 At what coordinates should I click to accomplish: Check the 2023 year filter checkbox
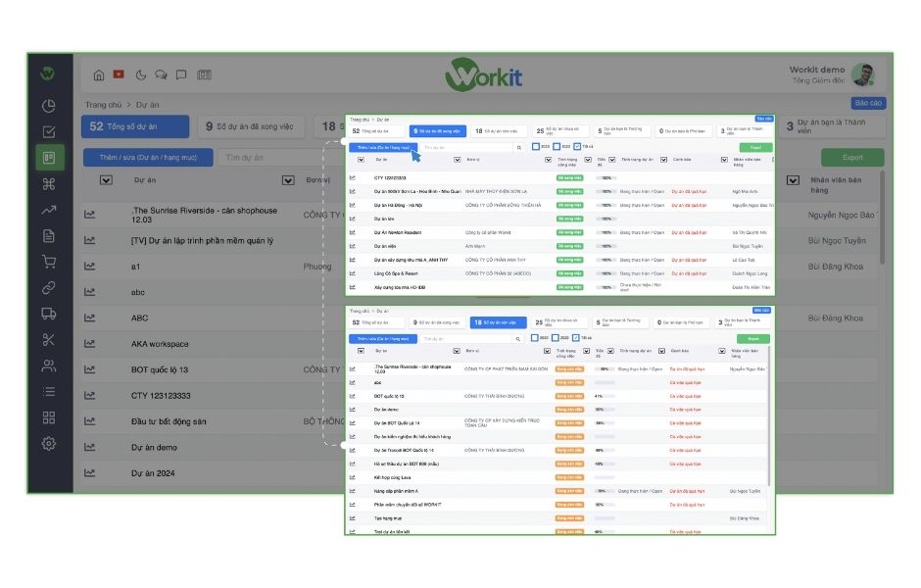(x=535, y=148)
